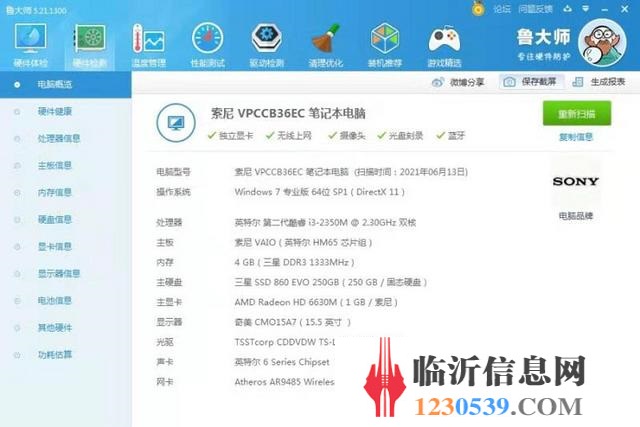640x427 pixels.
Task: Click the round laptop computer icon
Action: (x=176, y=122)
